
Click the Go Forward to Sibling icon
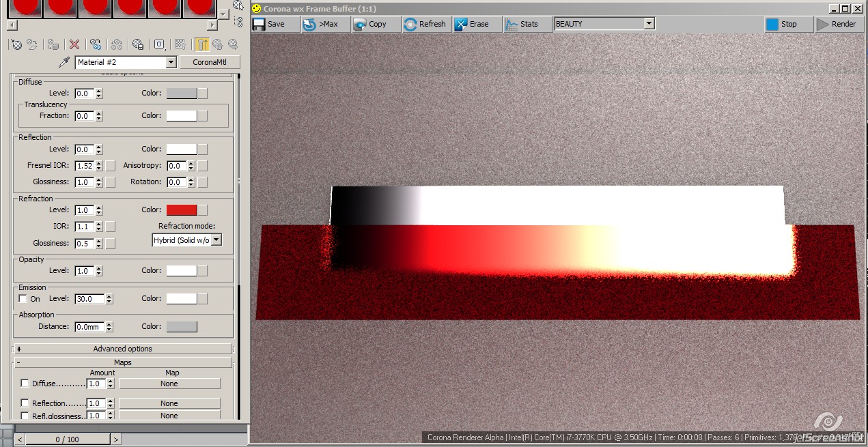(x=233, y=44)
